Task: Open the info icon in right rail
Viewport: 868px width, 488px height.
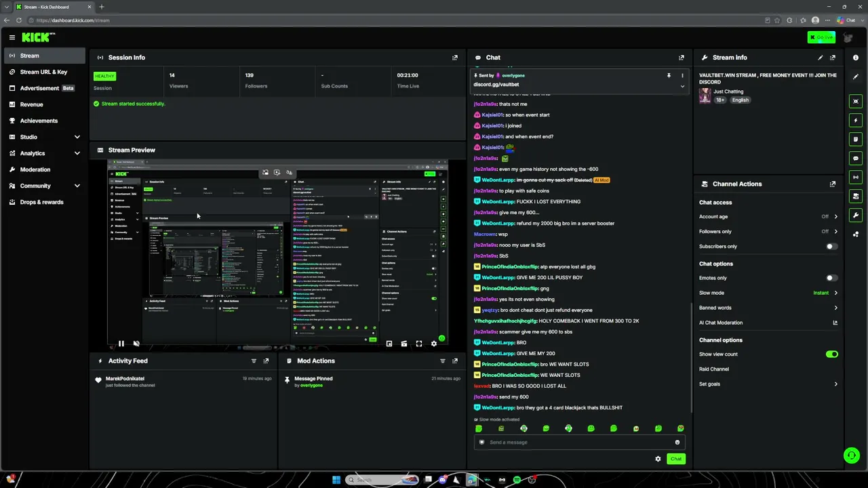Action: pos(856,58)
